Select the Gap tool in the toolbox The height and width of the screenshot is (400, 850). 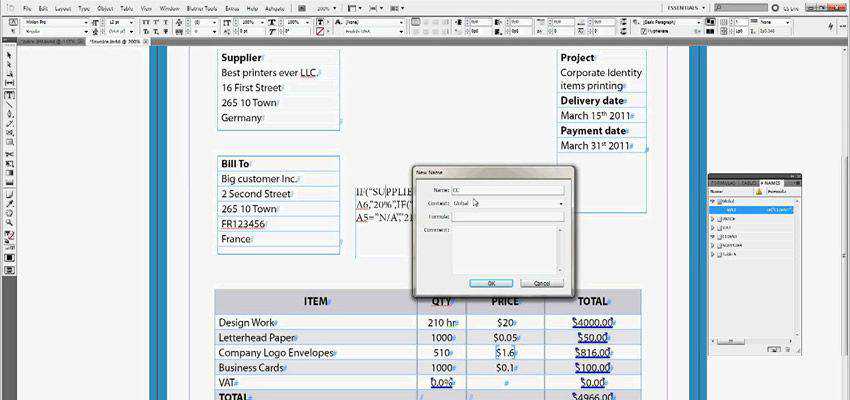pos(9,84)
